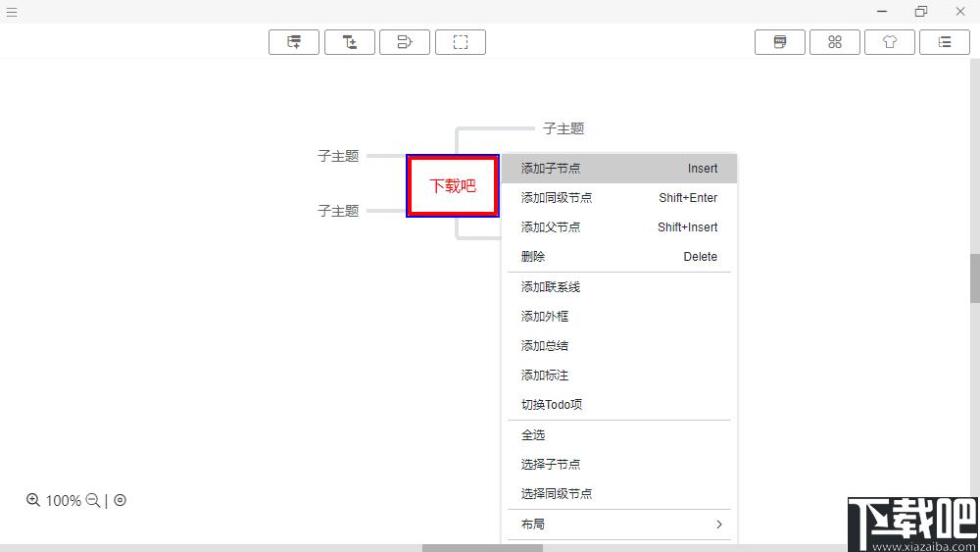980x552 pixels.
Task: Open the T-shirt theme skin icon
Action: (890, 42)
